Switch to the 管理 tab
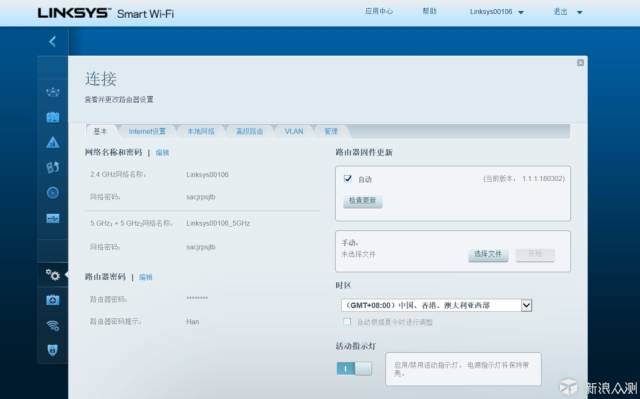Screen dimensions: 640x399 [331, 131]
